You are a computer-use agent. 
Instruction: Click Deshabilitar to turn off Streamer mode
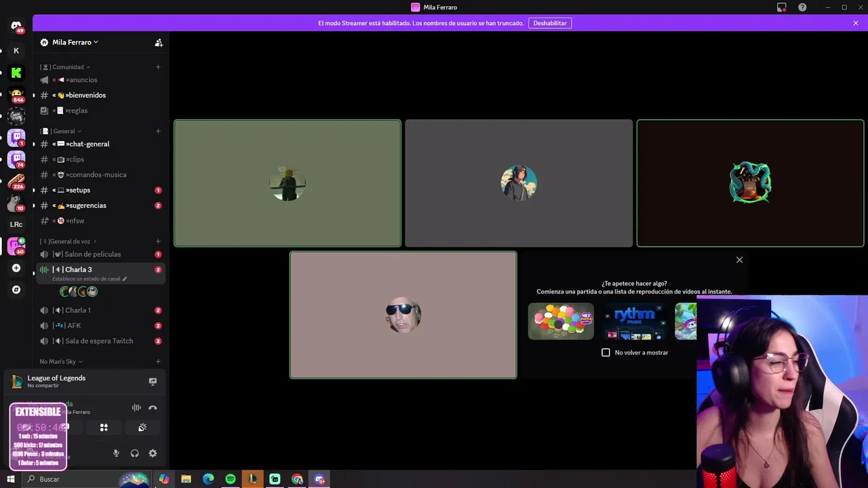tap(550, 23)
